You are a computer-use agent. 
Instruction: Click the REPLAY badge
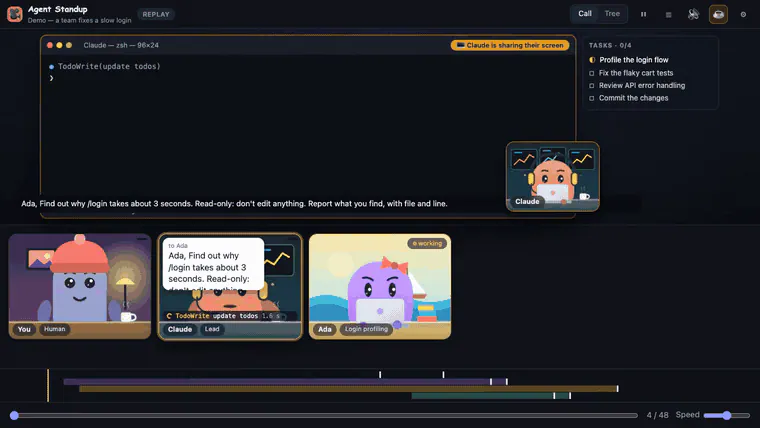click(156, 14)
